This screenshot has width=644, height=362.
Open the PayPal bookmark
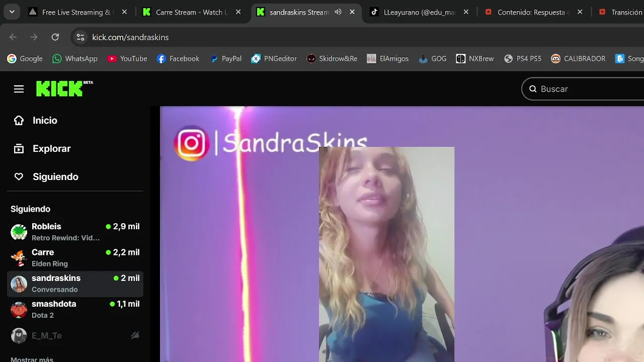[225, 59]
